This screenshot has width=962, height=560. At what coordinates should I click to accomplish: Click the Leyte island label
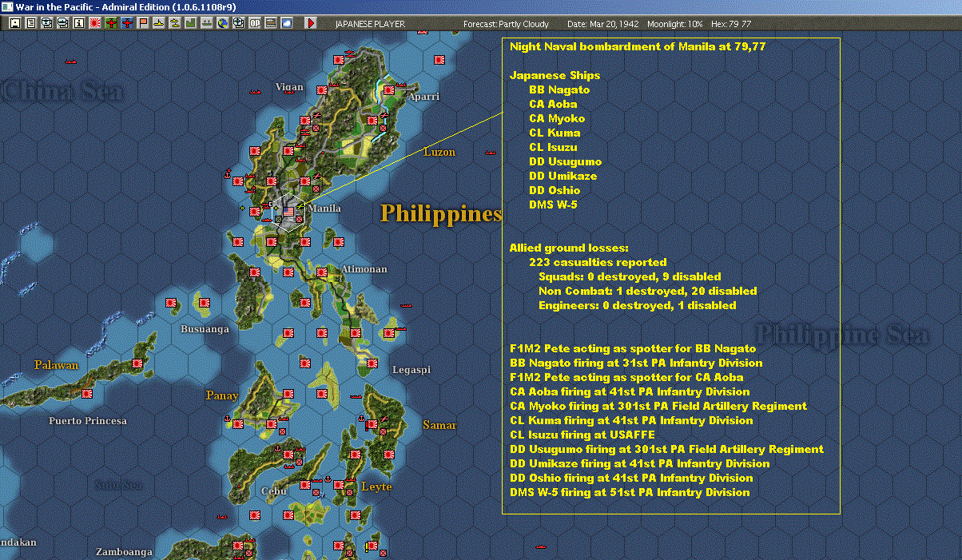click(x=376, y=486)
